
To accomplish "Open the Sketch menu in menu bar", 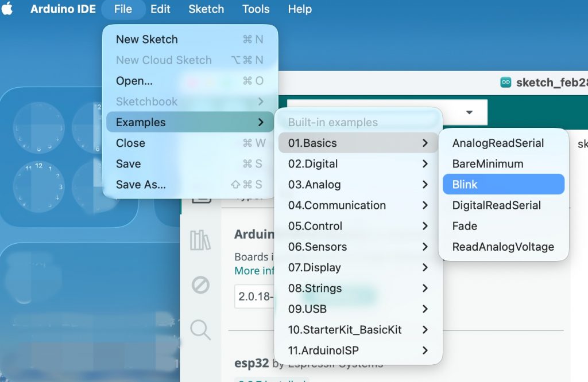I will 206,9.
